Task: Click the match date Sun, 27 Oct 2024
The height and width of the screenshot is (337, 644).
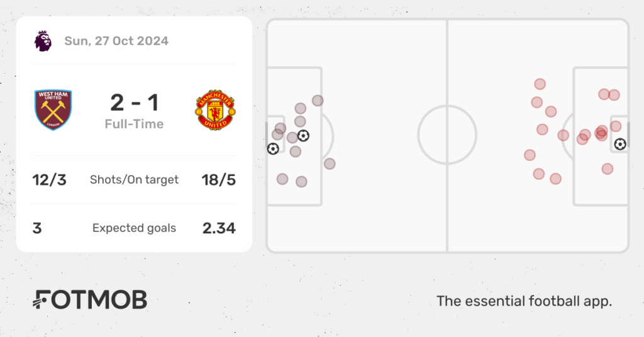Action: click(116, 41)
